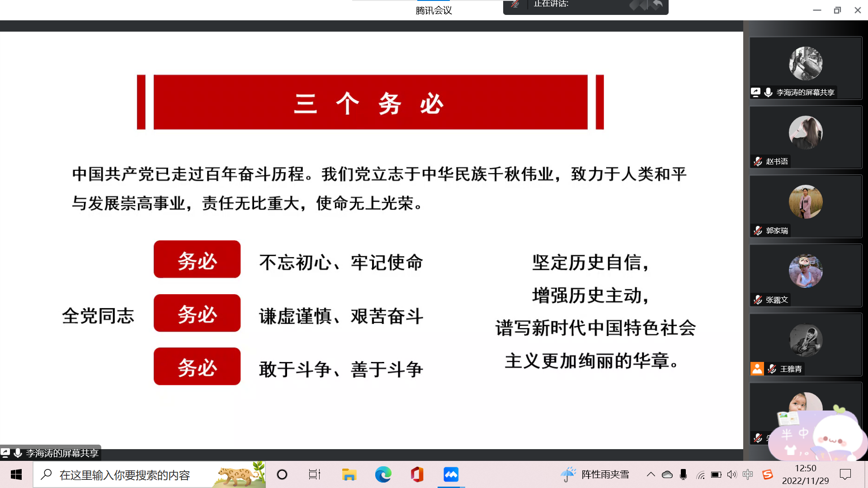
Task: Toggle Chinese/English input mode indicator 中
Action: tap(748, 474)
